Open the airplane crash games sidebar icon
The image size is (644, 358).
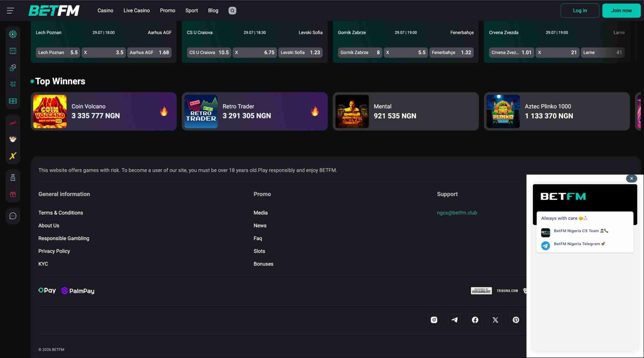pos(13,84)
